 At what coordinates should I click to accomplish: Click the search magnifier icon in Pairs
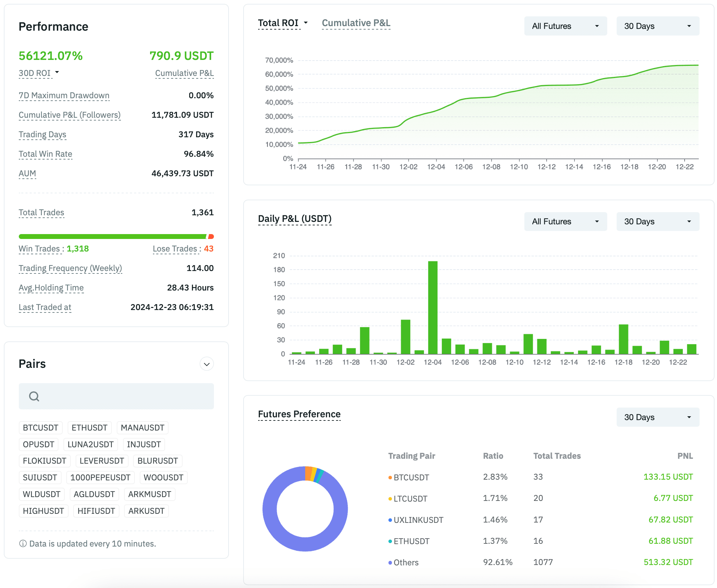(34, 396)
